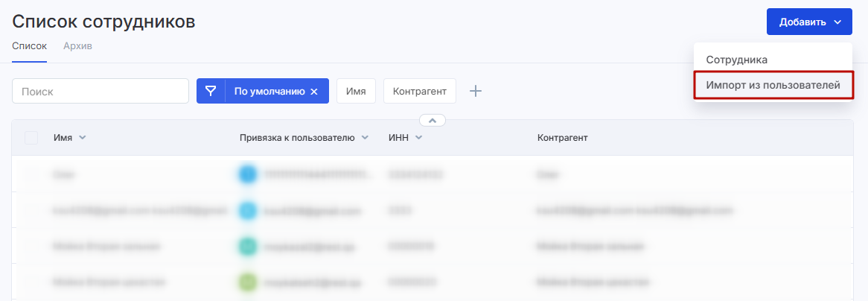Click the green user avatar in fourth row
The width and height of the screenshot is (868, 301).
(x=247, y=282)
